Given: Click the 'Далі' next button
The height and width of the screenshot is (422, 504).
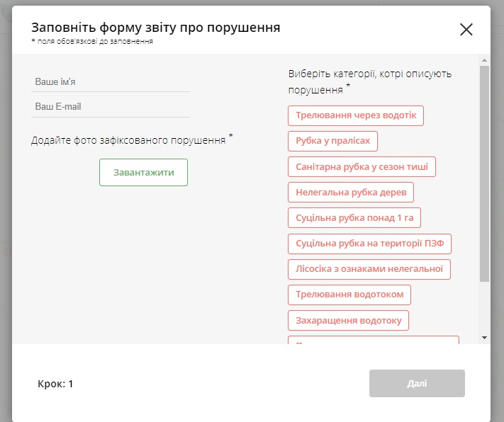Looking at the screenshot, I should pos(417,383).
